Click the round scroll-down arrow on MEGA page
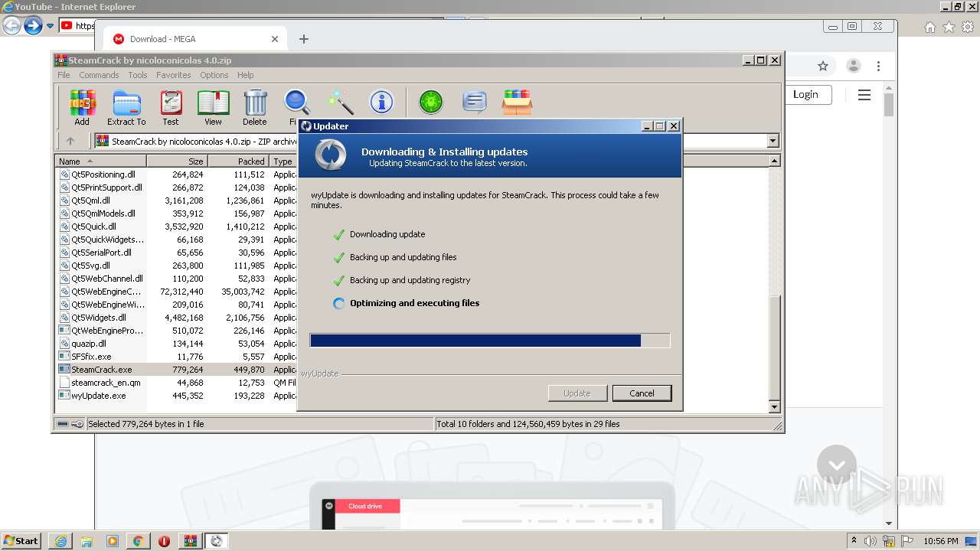 (x=836, y=465)
